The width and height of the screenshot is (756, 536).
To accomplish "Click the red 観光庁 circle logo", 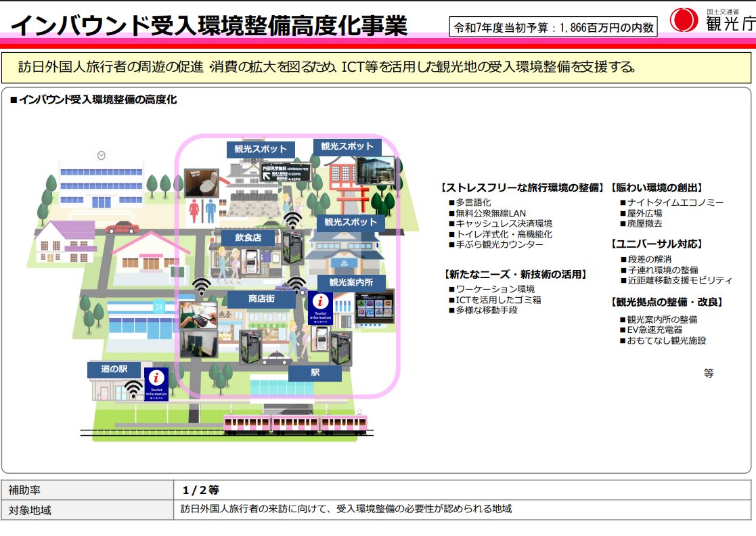I will (x=684, y=20).
